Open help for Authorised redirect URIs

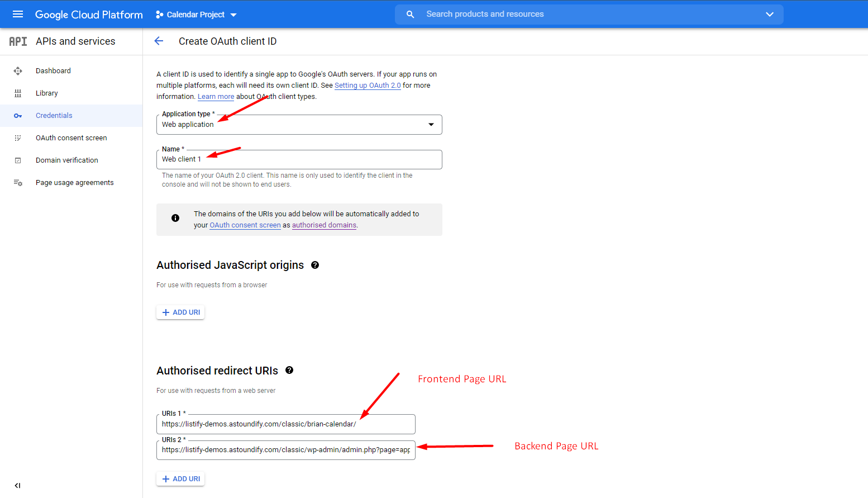289,369
